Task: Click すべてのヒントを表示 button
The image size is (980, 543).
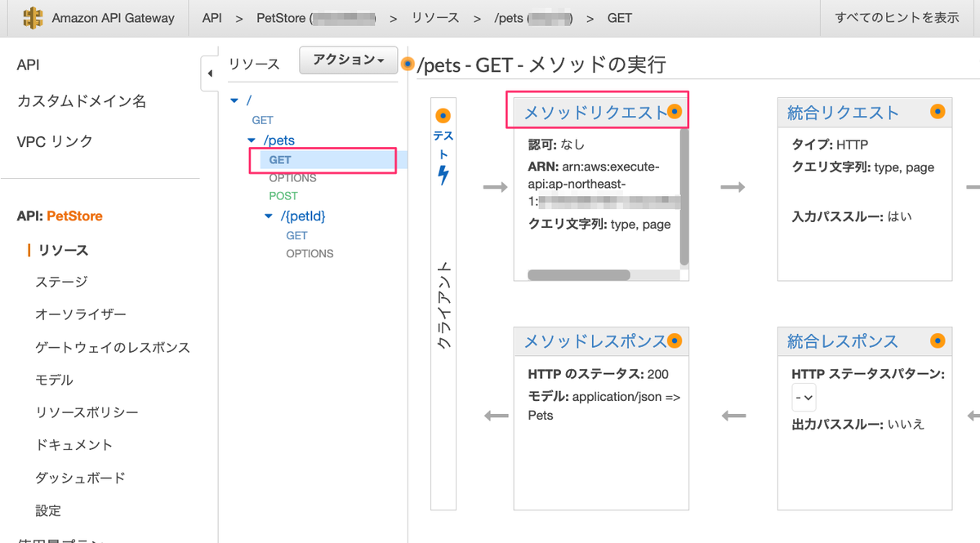Action: pos(897,17)
